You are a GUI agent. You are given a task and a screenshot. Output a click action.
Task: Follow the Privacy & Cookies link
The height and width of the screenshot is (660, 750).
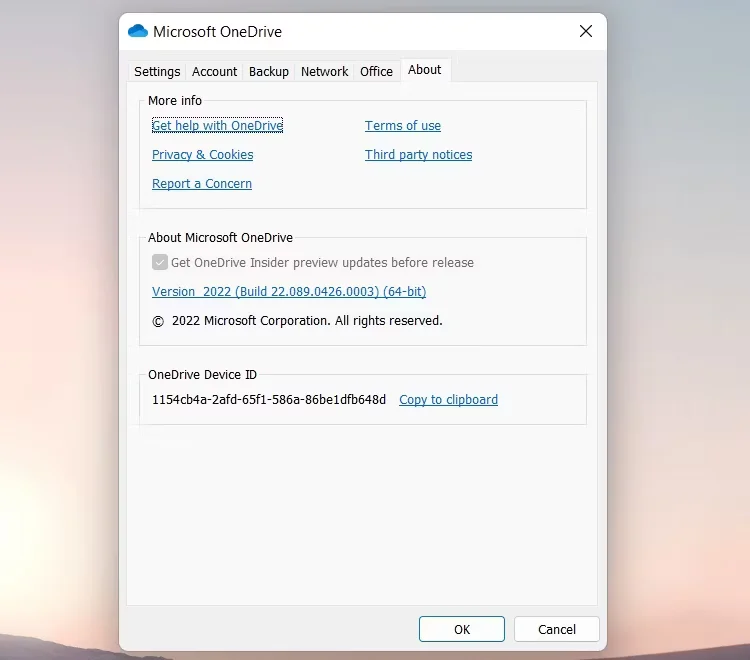[x=202, y=154]
